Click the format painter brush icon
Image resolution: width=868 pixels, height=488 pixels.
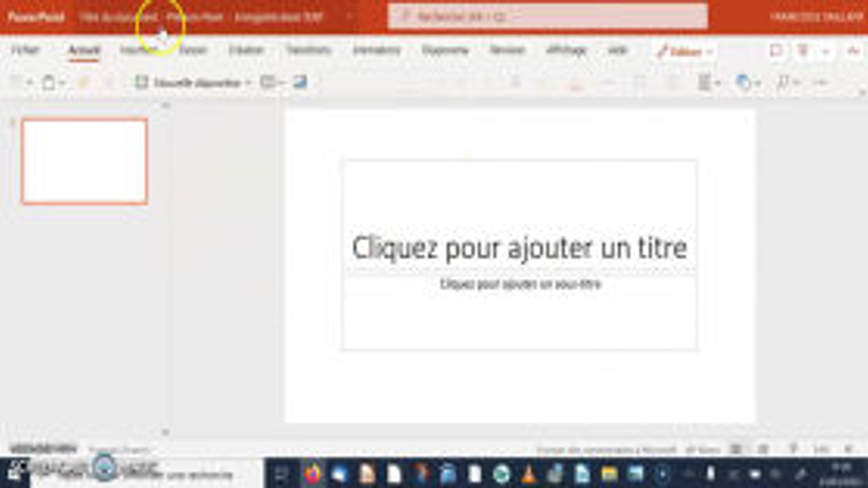click(83, 83)
